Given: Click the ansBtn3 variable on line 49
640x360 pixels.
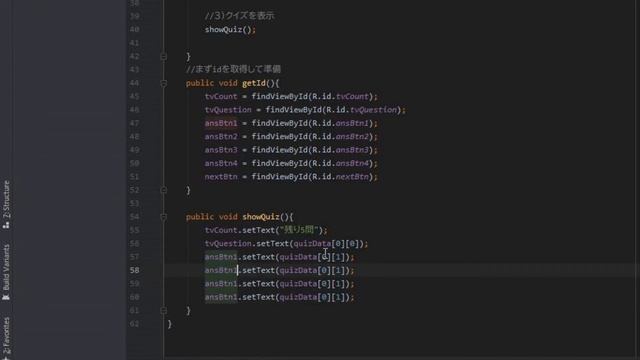Looking at the screenshot, I should click(221, 150).
